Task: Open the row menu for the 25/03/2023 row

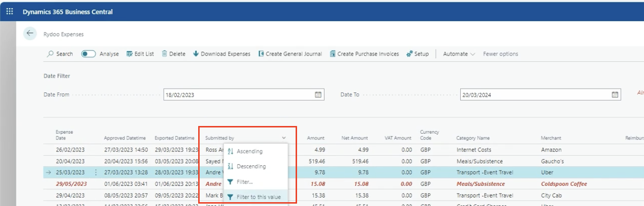Action: click(x=96, y=172)
